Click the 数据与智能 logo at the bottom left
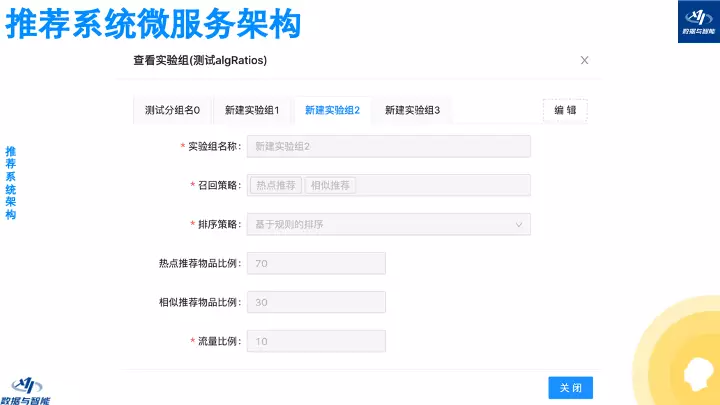 (x=25, y=391)
